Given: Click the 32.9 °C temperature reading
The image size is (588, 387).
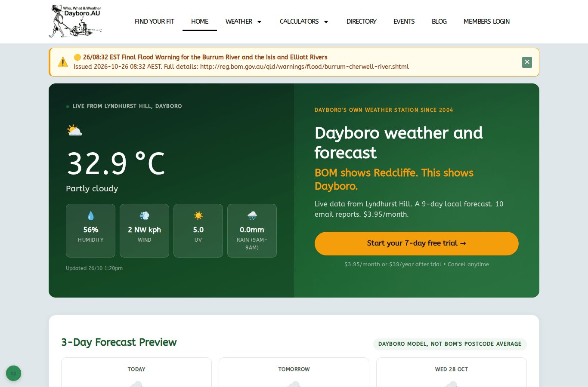Looking at the screenshot, I should pyautogui.click(x=116, y=164).
